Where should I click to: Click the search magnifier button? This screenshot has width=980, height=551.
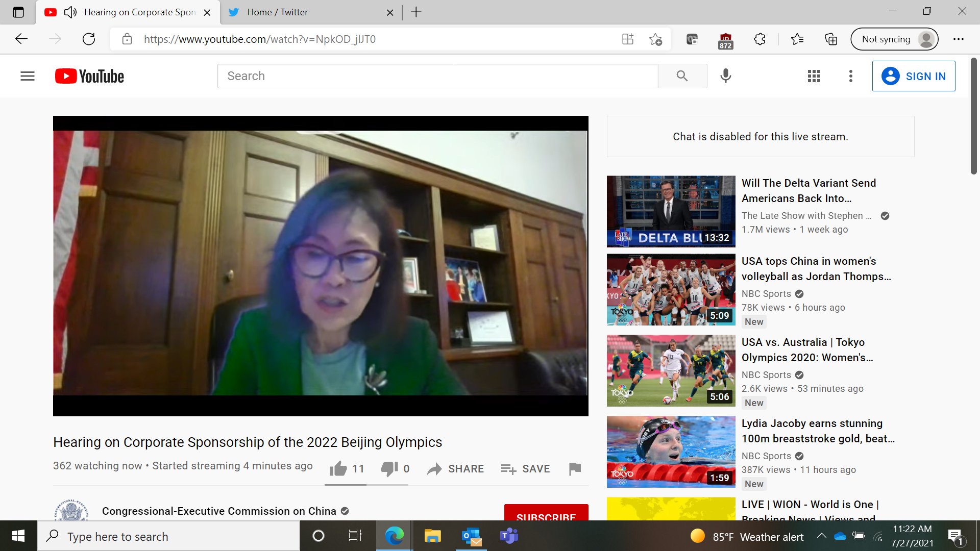point(682,76)
